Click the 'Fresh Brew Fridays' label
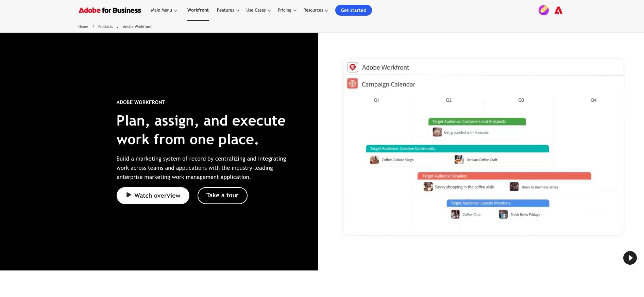This screenshot has height=297, width=644. (525, 215)
